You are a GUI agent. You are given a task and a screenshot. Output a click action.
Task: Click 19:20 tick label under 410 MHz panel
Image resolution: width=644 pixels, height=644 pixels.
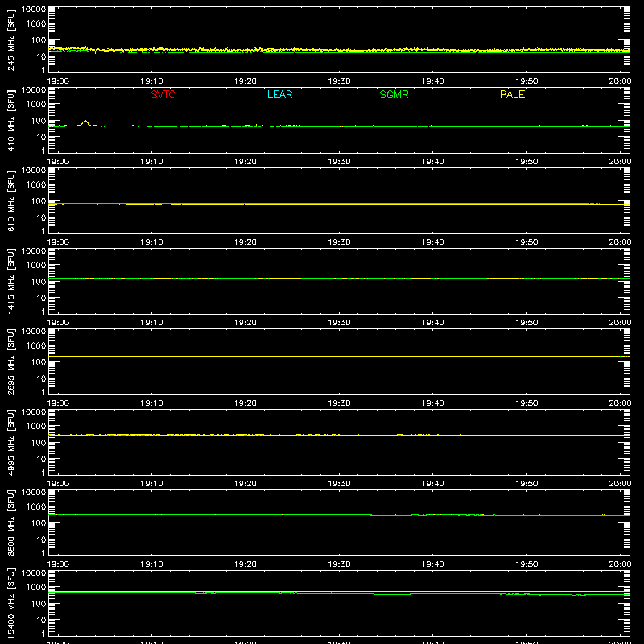(246, 162)
